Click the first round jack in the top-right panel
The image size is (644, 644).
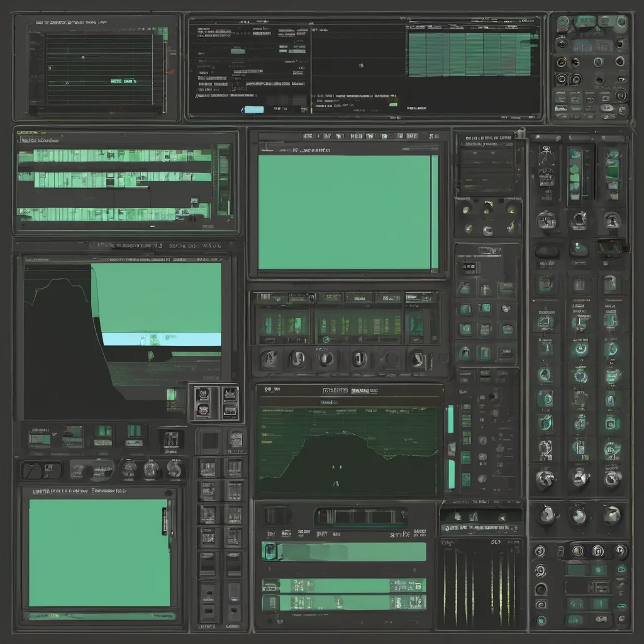pyautogui.click(x=562, y=43)
